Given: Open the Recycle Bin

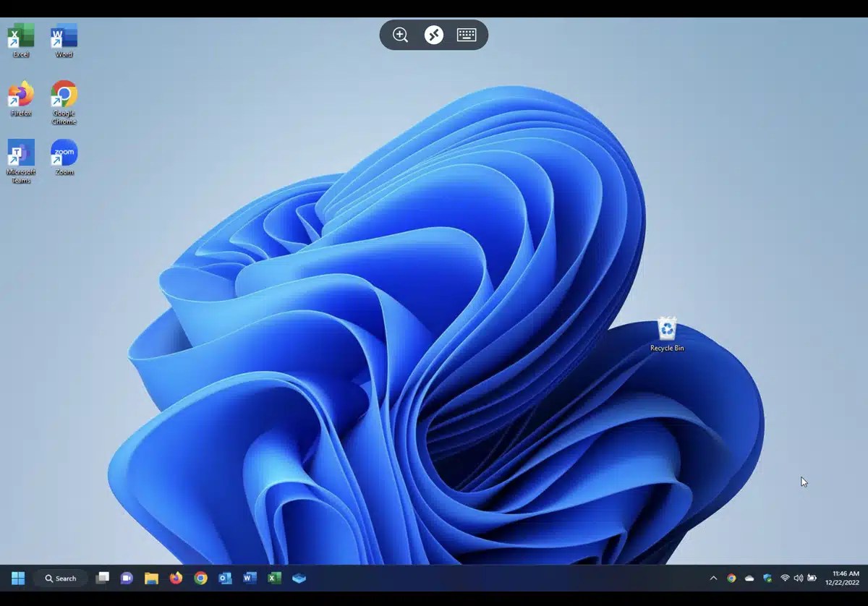Looking at the screenshot, I should [665, 331].
